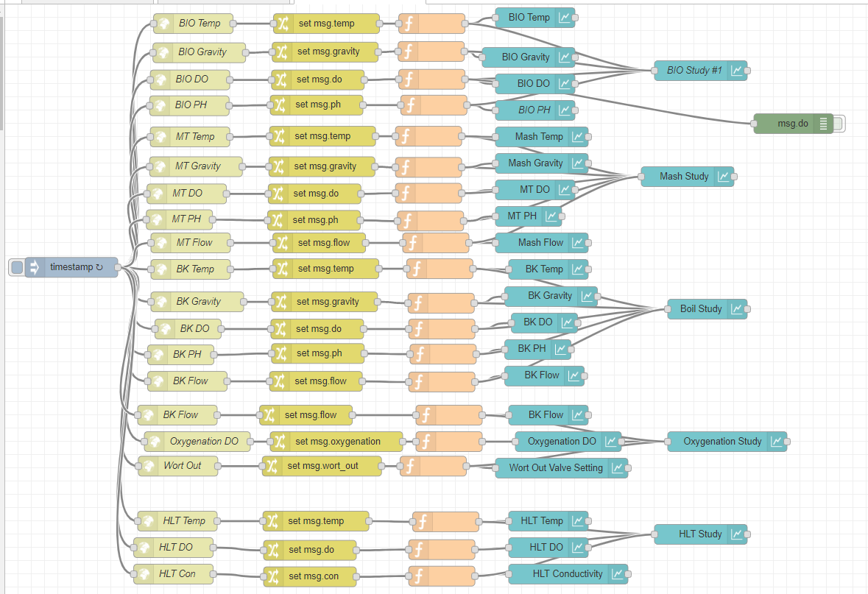Select the BK PH chart node label

(x=532, y=348)
